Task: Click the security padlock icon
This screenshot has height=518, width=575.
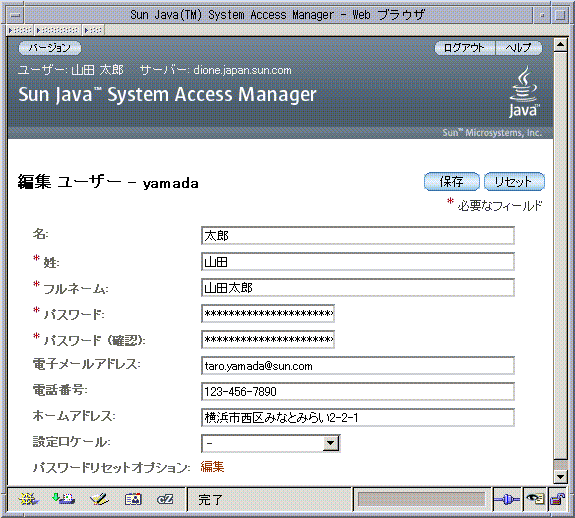Action: tap(557, 499)
